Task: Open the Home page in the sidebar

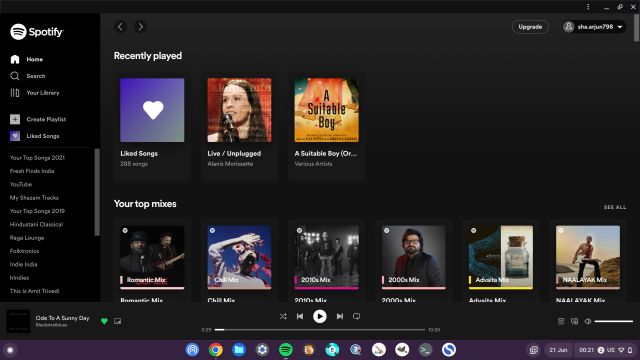Action: [27, 59]
